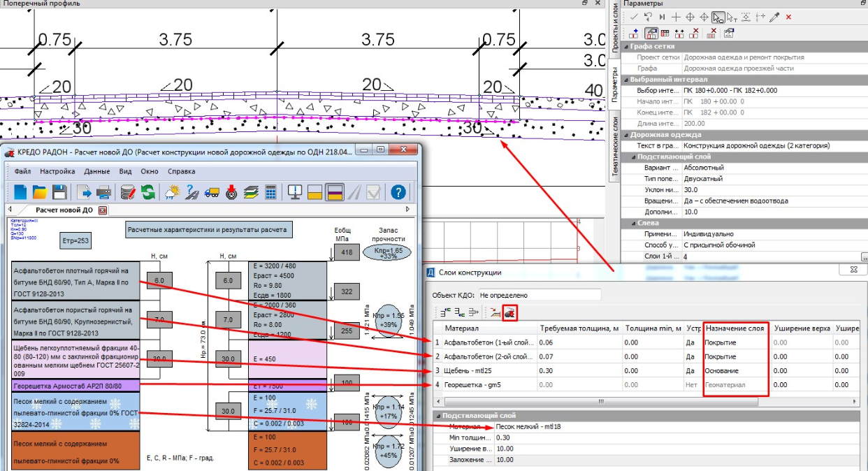The height and width of the screenshot is (471, 868).
Task: Click the Назначение слоя column header
Action: click(737, 328)
